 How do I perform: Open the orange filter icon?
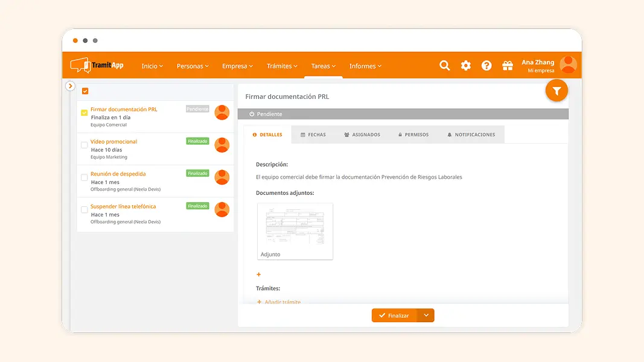pyautogui.click(x=556, y=91)
